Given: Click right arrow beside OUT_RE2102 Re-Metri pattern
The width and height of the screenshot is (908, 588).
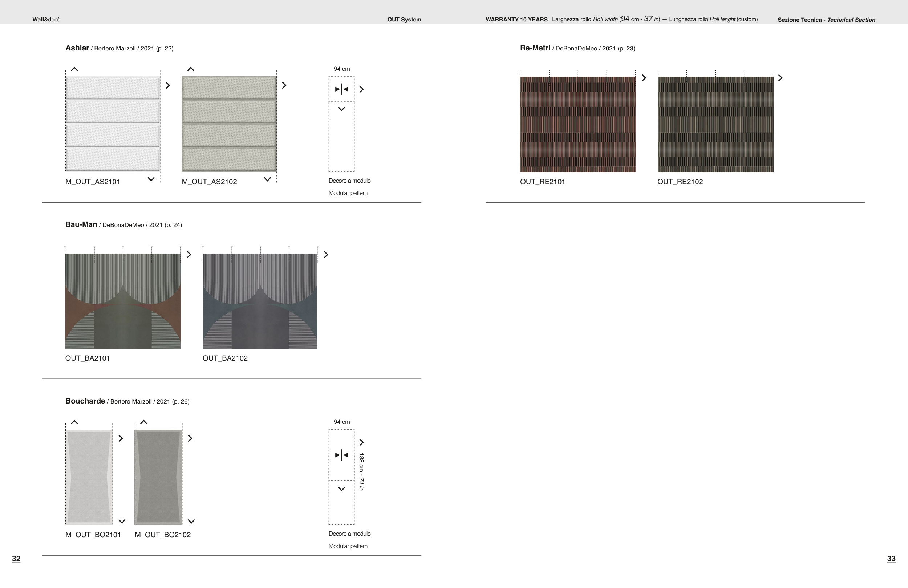Looking at the screenshot, I should [x=780, y=78].
